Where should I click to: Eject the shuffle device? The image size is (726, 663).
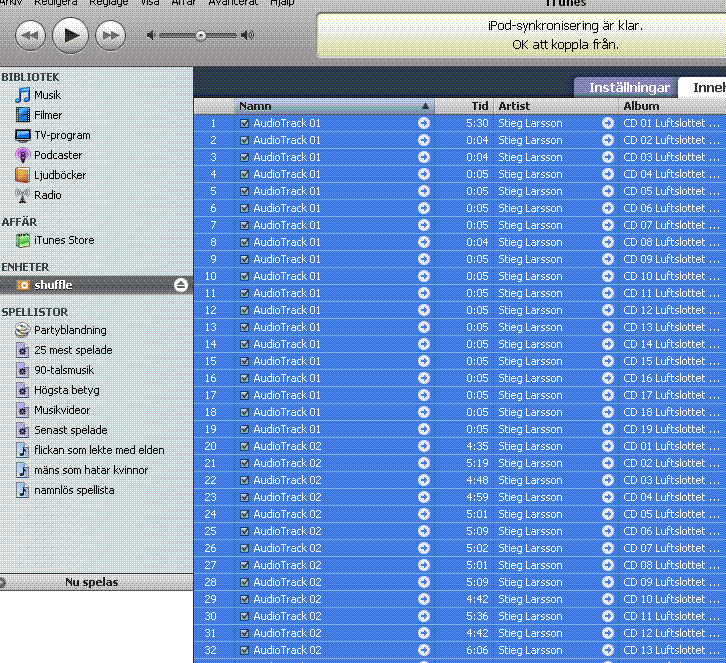[181, 285]
